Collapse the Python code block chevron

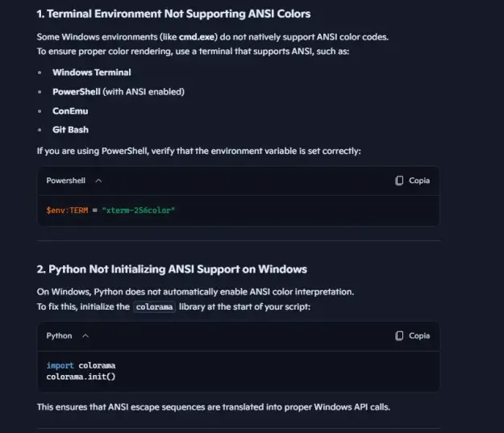(85, 336)
